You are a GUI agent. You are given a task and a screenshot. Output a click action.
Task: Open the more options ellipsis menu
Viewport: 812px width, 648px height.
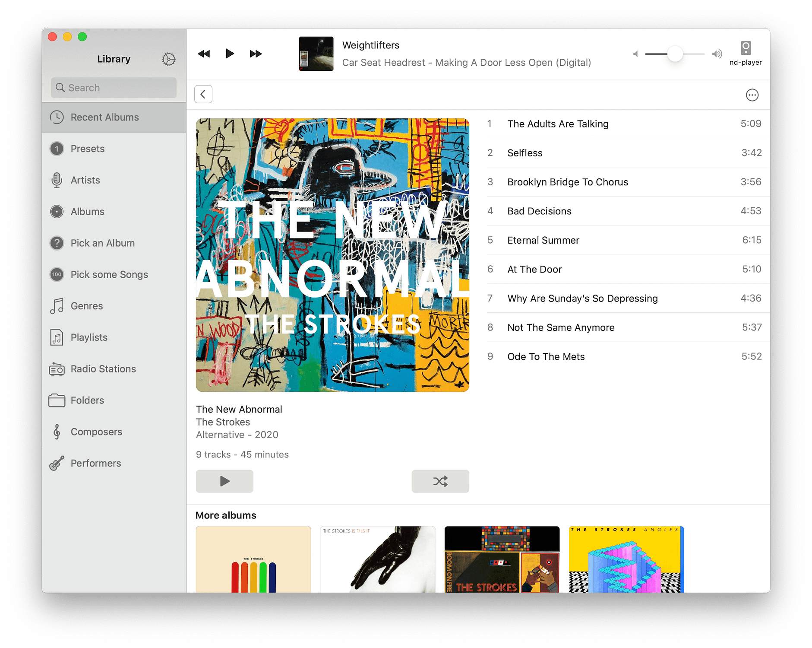[752, 95]
